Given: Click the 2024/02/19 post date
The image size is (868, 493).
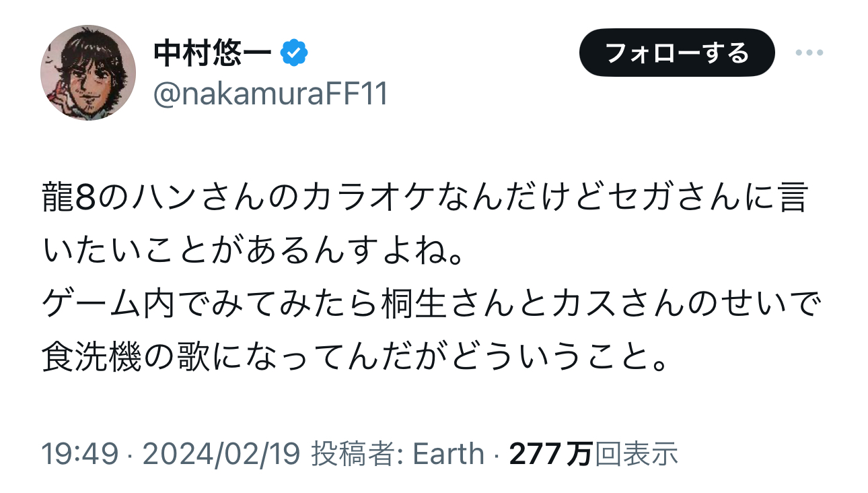Looking at the screenshot, I should pyautogui.click(x=221, y=454).
